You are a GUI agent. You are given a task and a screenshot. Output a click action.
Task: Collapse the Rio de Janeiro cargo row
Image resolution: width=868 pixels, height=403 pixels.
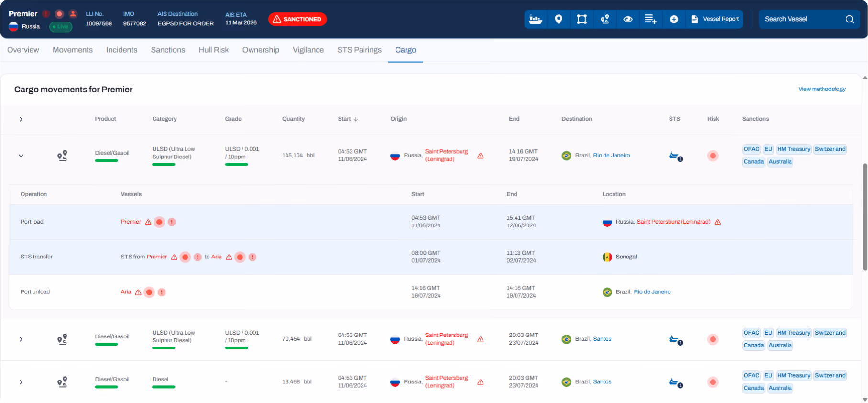coord(21,156)
